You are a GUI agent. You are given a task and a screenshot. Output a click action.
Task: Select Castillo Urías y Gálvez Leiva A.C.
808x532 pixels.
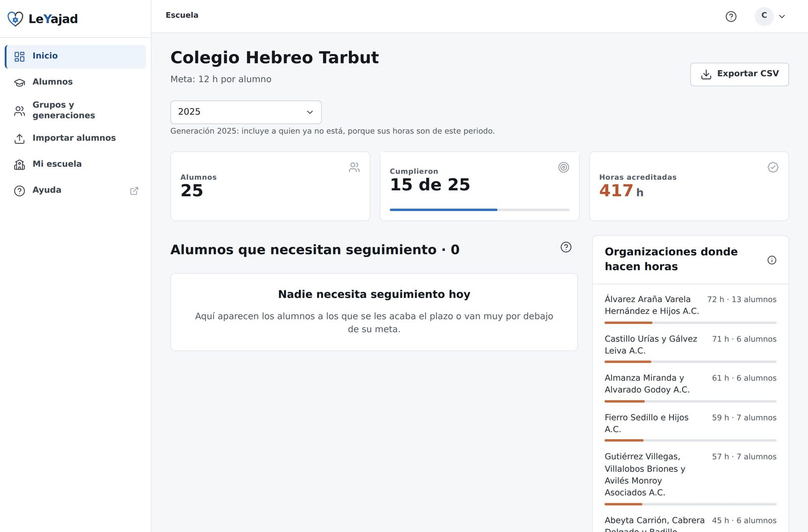pyautogui.click(x=650, y=344)
